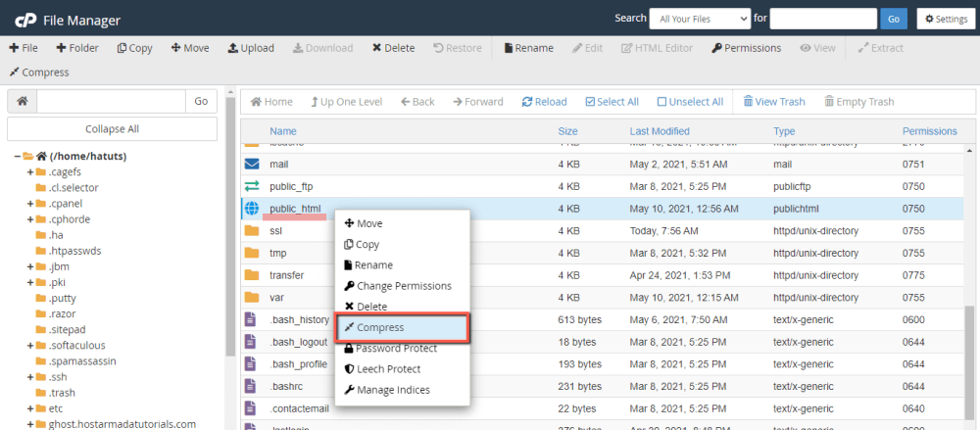This screenshot has height=430, width=980.
Task: Expand the .cpanel folder node
Action: pos(30,203)
